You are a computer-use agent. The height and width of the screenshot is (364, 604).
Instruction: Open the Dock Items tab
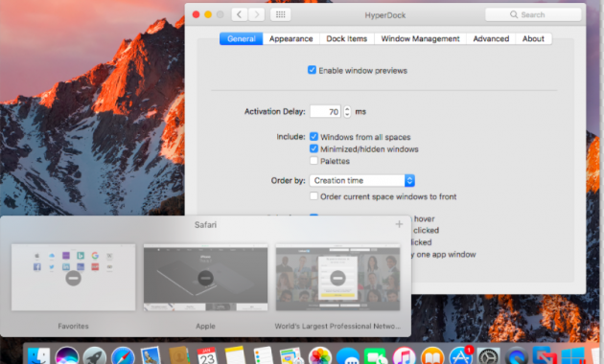coord(347,38)
